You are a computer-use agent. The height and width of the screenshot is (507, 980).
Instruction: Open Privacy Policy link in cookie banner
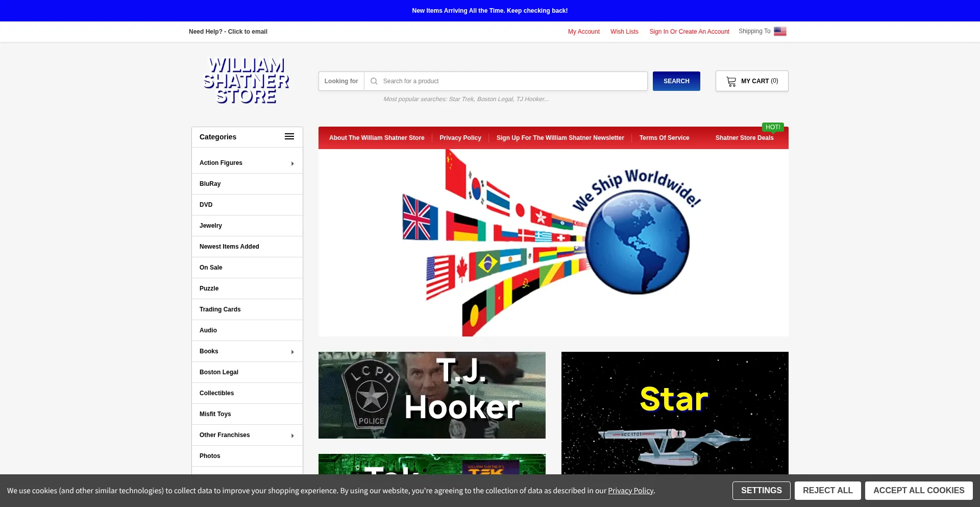point(630,491)
